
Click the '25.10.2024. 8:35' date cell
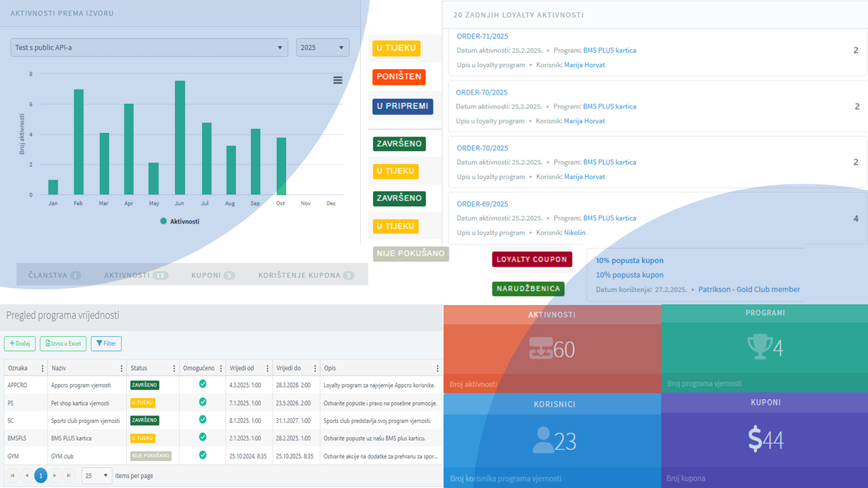coord(248,456)
